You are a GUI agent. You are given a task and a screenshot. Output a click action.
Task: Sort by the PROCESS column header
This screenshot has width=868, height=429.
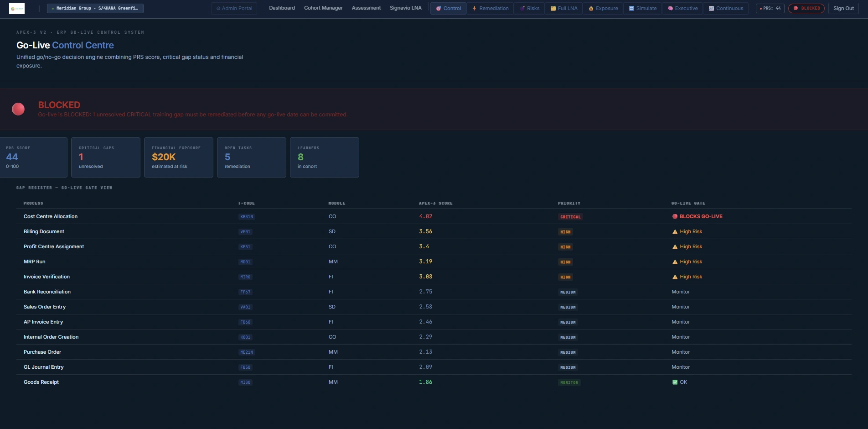(33, 203)
